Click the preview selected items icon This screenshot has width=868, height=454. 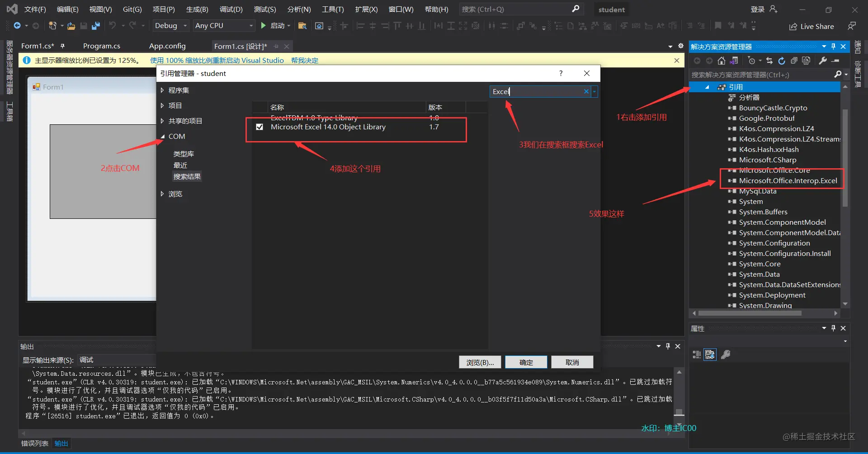(835, 61)
